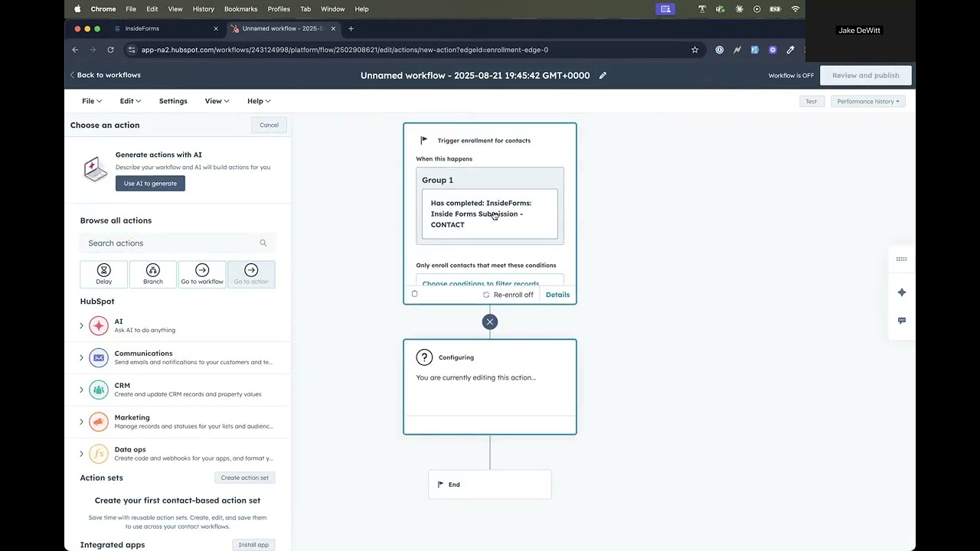Open the Chrome Profiles menu
Image resolution: width=980 pixels, height=551 pixels.
click(279, 9)
